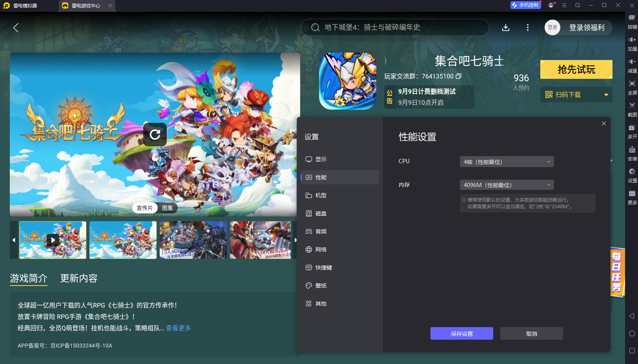Open the 查看更多 link
The image size is (638, 364).
click(179, 328)
